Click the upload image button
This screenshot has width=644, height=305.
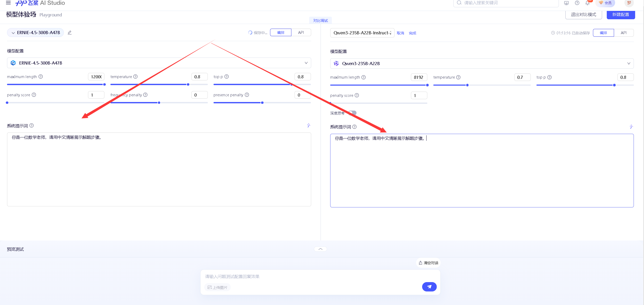[217, 287]
